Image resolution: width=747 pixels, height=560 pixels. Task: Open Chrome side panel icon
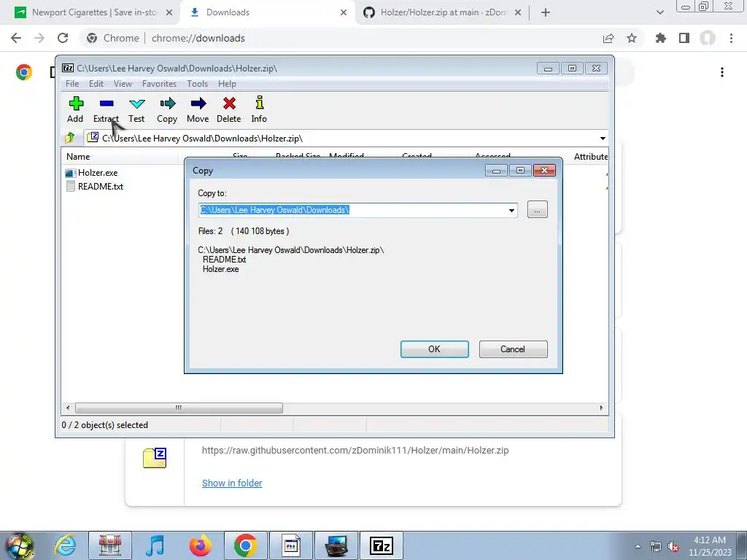tap(684, 38)
